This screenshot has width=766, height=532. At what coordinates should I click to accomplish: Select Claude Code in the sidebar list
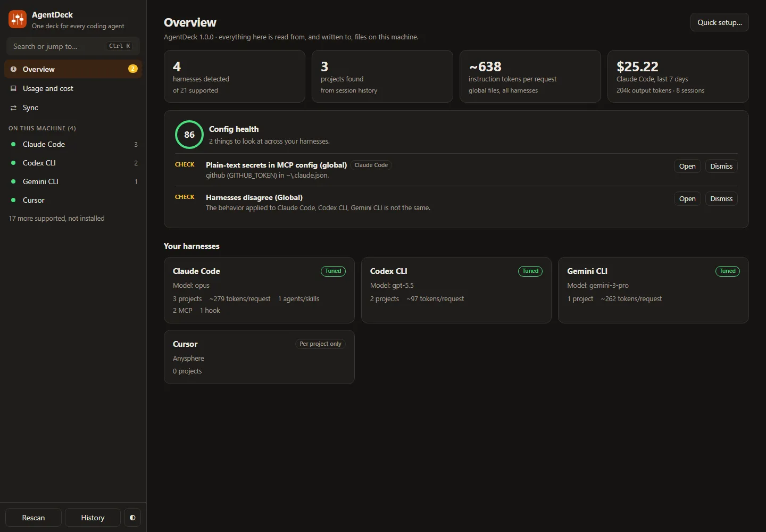[73, 144]
